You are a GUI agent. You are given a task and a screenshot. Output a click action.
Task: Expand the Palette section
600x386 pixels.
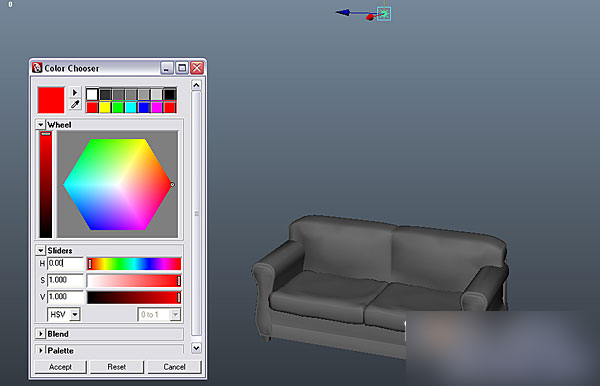point(41,350)
